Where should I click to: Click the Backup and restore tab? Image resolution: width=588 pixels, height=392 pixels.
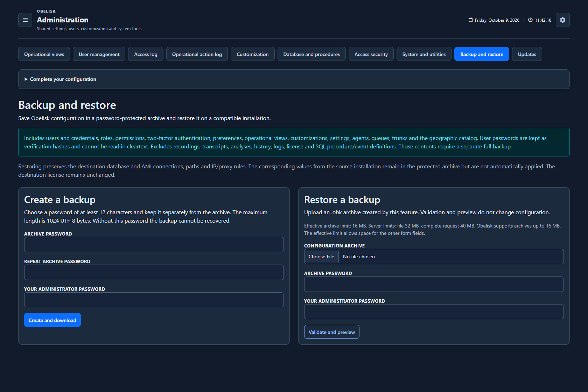[482, 54]
